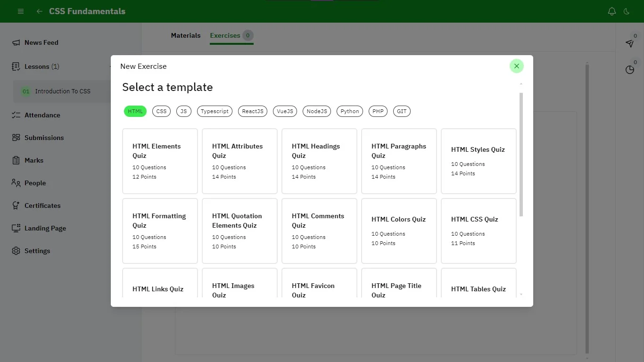Open Settings in the sidebar
Viewport: 644px width, 362px height.
pyautogui.click(x=37, y=251)
